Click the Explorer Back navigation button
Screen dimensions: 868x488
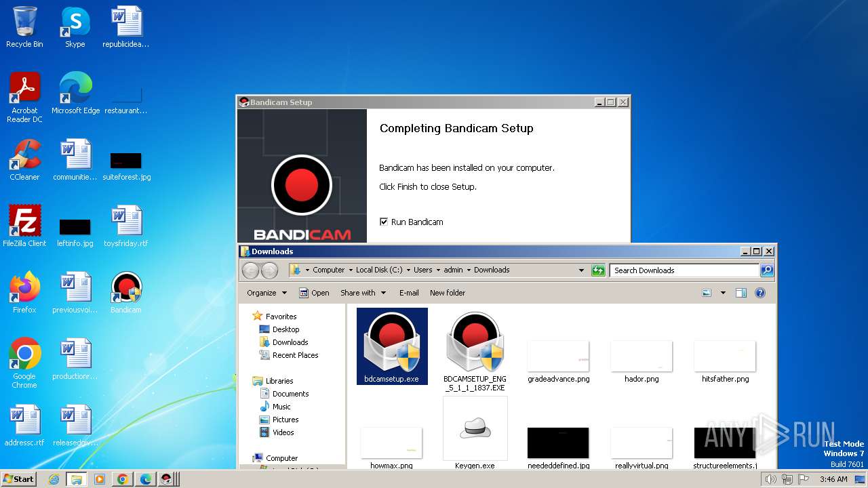pyautogui.click(x=250, y=270)
